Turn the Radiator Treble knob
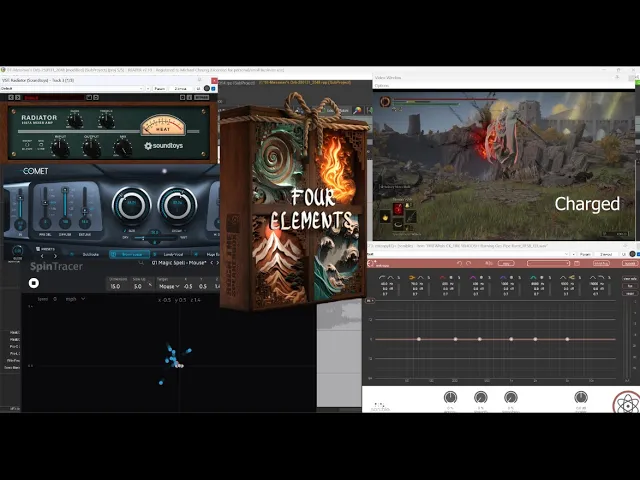The image size is (640, 480). coord(107,120)
